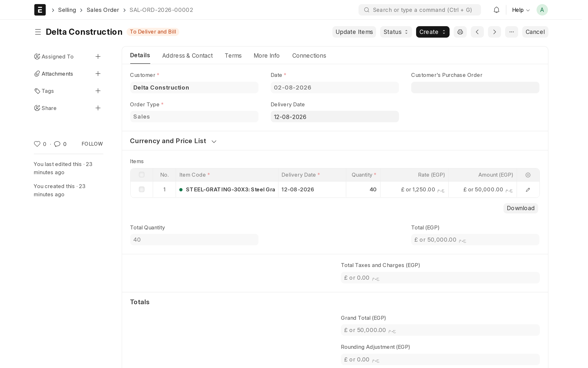
Task: Print the sales order via printer icon
Action: click(x=460, y=32)
